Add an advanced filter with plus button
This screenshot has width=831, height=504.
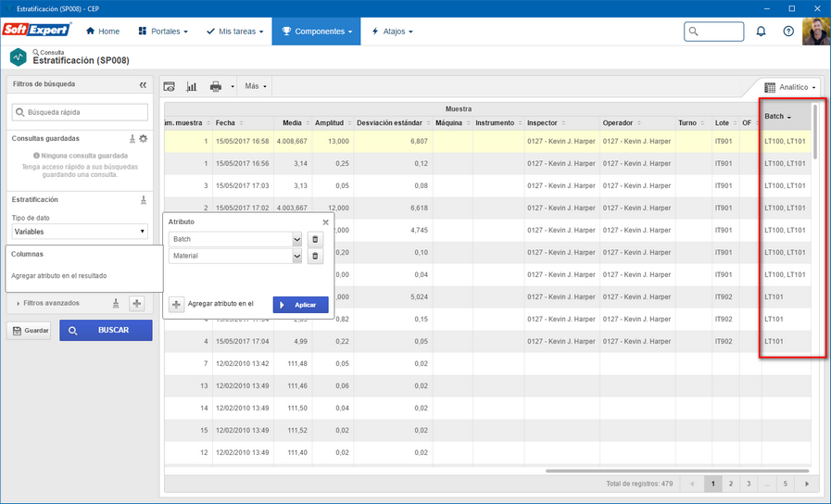pos(137,303)
